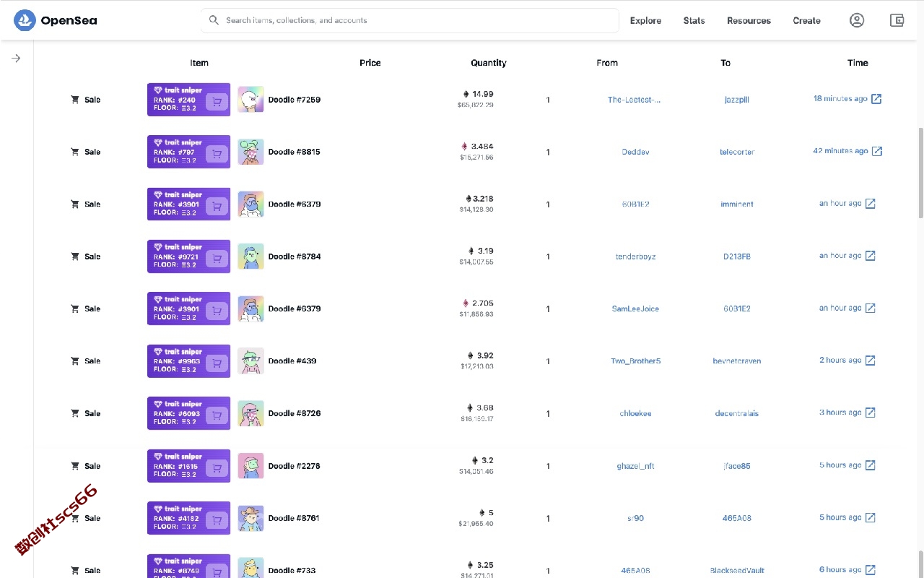Click the 18 minutes ago timestamp
924x578 pixels.
840,99
